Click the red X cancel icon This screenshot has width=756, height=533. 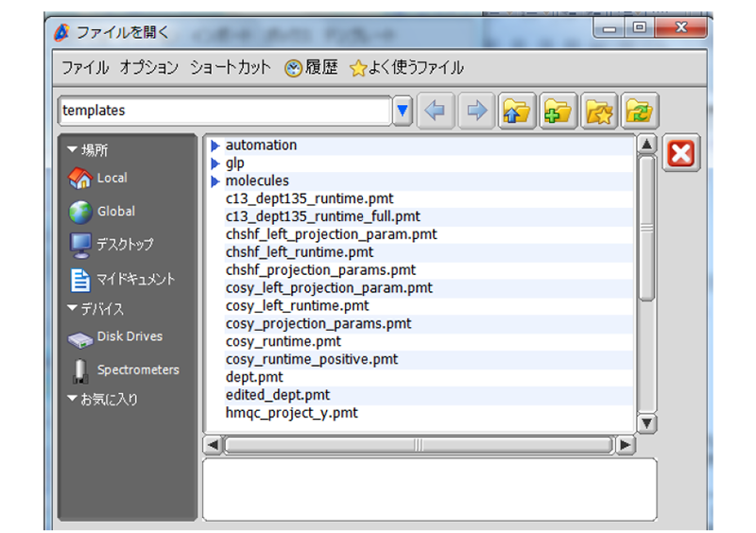pyautogui.click(x=680, y=154)
